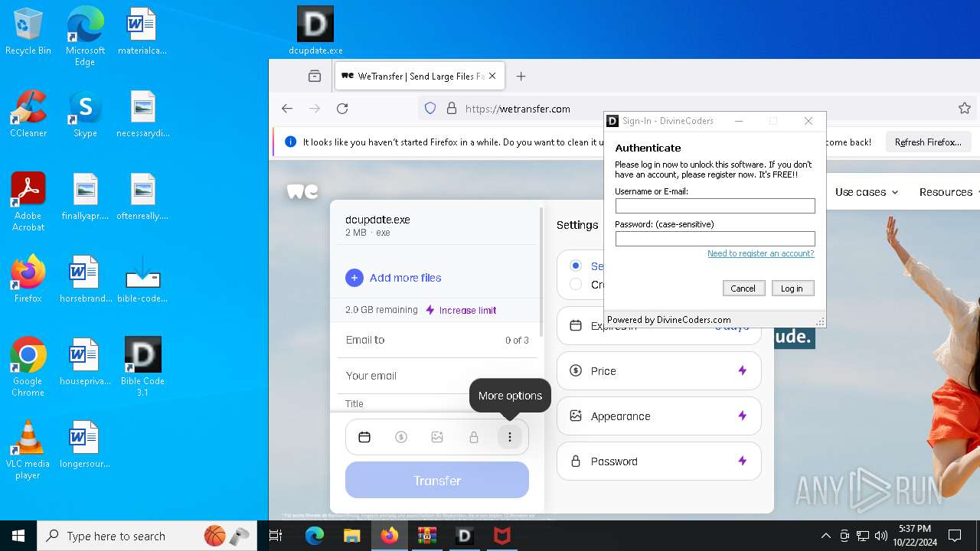Click the price dollar icon in the transfer toolbar
Viewport: 980px width, 551px height.
(x=400, y=437)
